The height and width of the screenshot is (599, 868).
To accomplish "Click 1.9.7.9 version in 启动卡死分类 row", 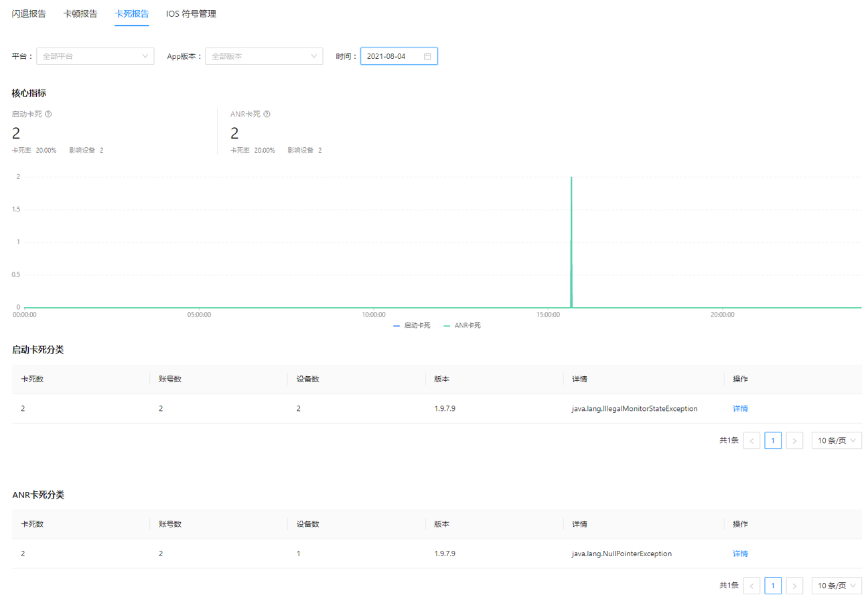I will coord(445,408).
